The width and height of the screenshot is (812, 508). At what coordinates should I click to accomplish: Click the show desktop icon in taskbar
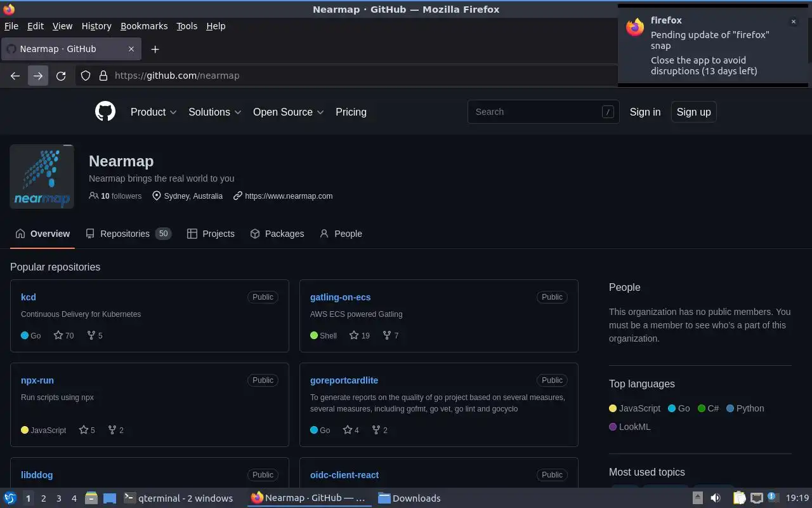pos(109,498)
